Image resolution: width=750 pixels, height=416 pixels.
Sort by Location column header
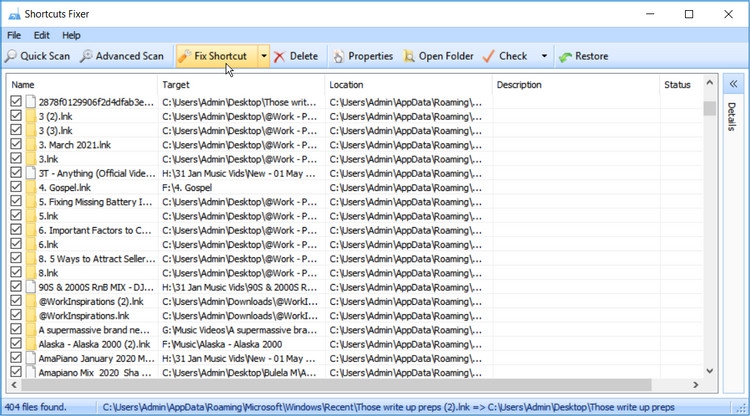click(x=408, y=85)
